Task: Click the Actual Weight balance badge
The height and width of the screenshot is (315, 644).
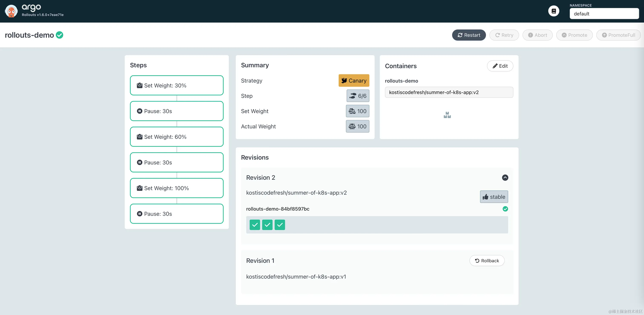Action: click(x=357, y=126)
